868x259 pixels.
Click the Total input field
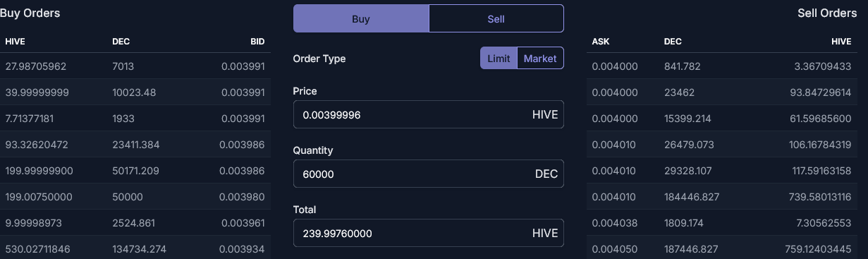pyautogui.click(x=428, y=233)
